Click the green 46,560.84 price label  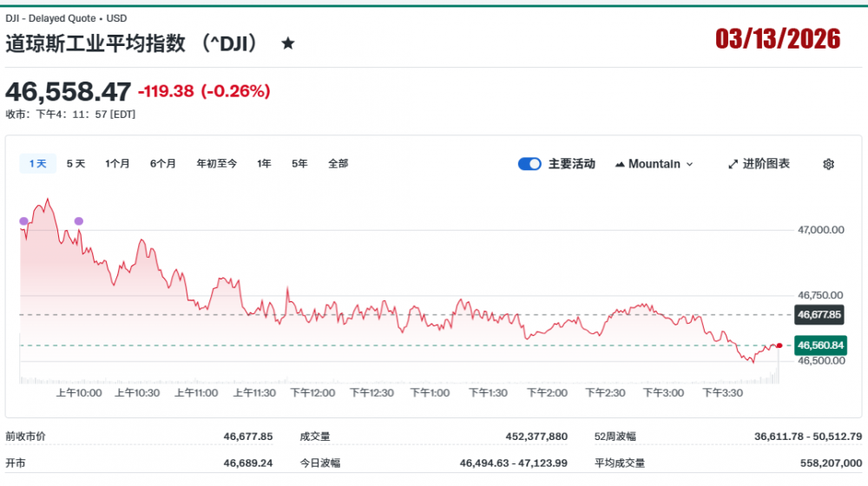click(819, 345)
